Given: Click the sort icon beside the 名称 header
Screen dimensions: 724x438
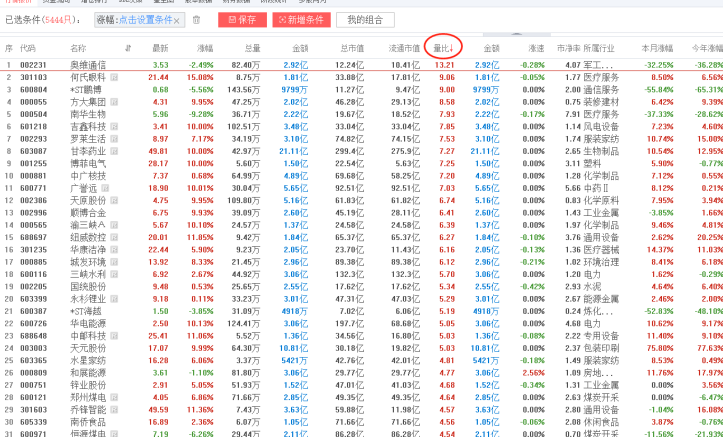Looking at the screenshot, I should (x=128, y=48).
